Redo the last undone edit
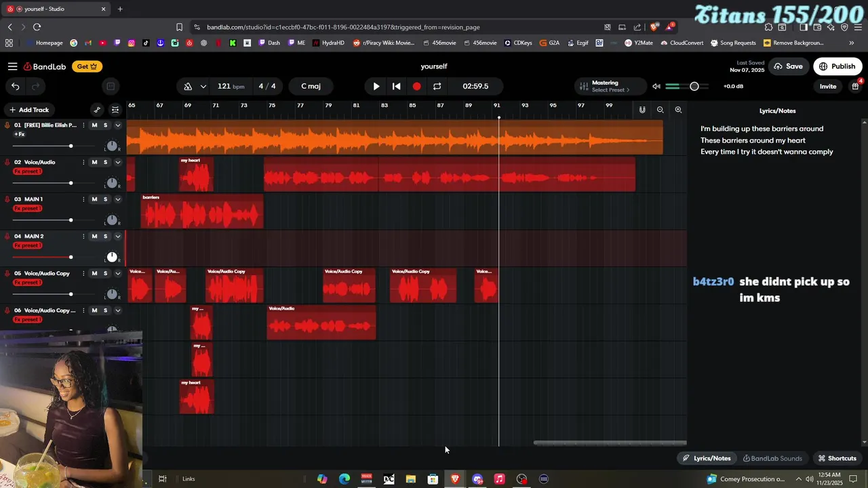This screenshot has height=488, width=868. click(x=35, y=86)
